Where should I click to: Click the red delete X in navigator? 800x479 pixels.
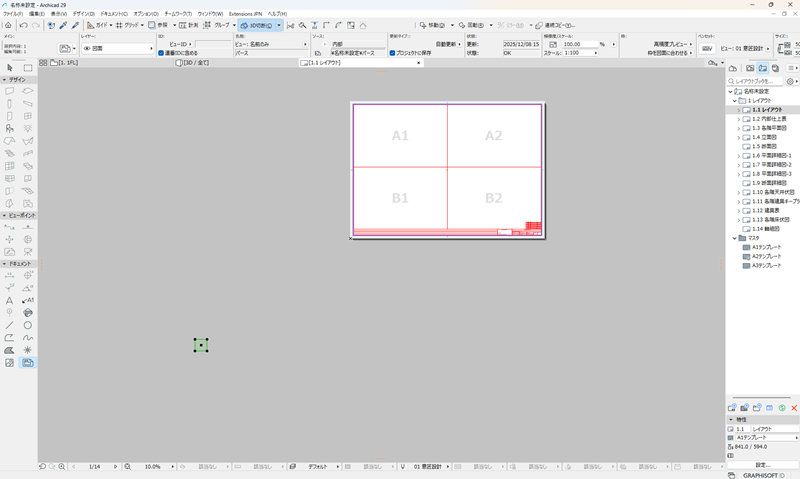click(794, 408)
